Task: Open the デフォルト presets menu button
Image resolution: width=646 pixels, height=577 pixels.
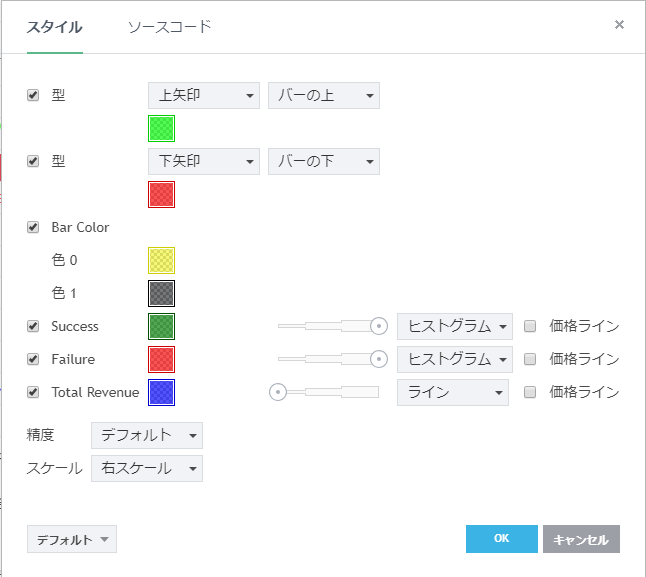Action: click(72, 539)
